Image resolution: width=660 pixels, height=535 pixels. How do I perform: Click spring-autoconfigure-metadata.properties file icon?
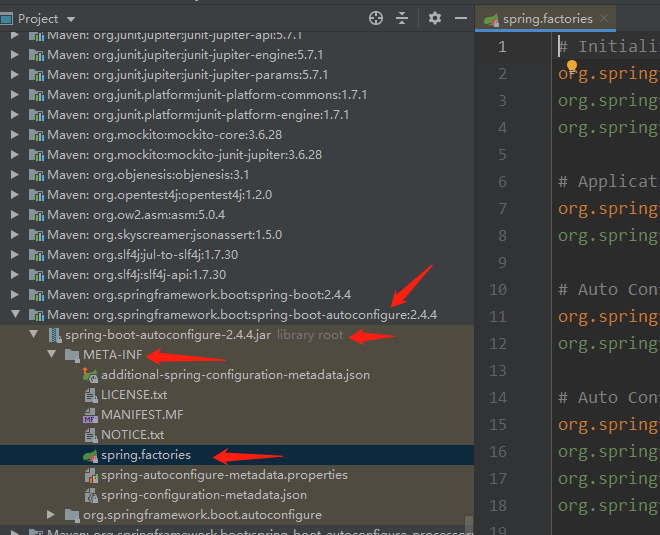[90, 475]
